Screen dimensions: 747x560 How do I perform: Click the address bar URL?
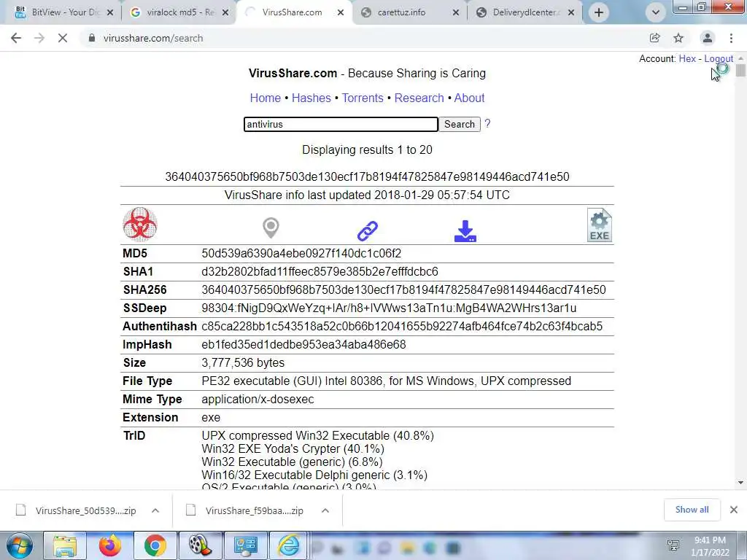pyautogui.click(x=153, y=38)
